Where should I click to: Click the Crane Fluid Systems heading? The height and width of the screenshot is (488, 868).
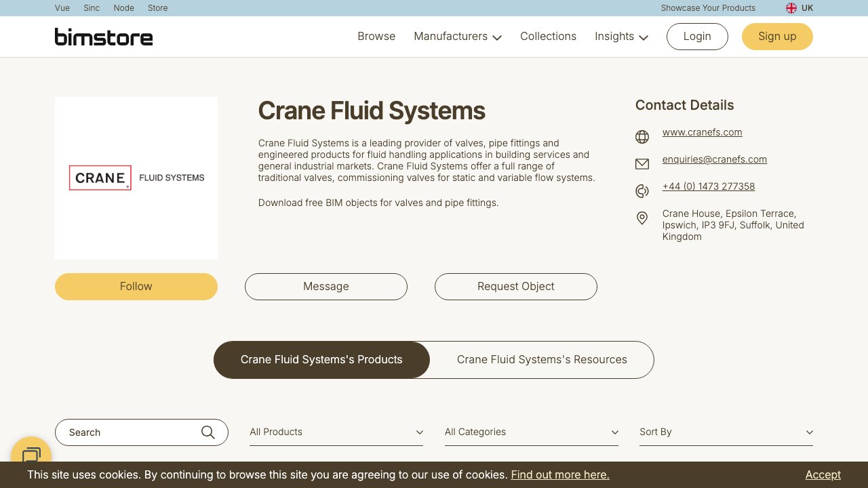(372, 110)
